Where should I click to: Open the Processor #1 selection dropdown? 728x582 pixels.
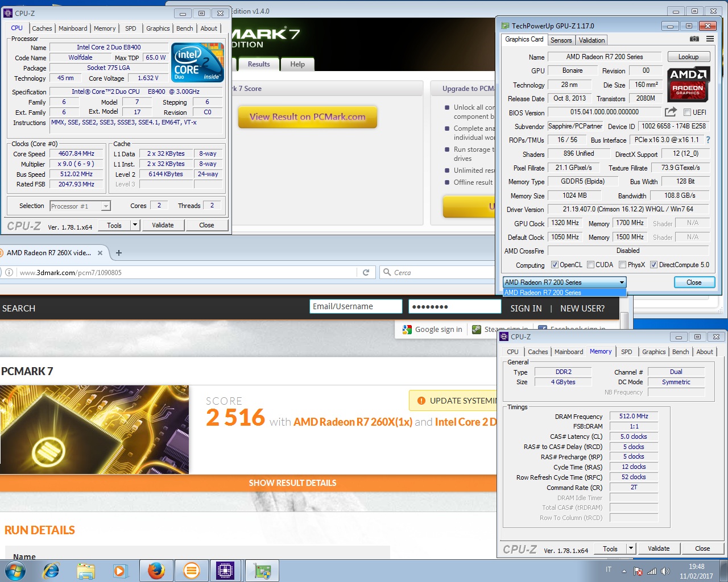point(80,206)
